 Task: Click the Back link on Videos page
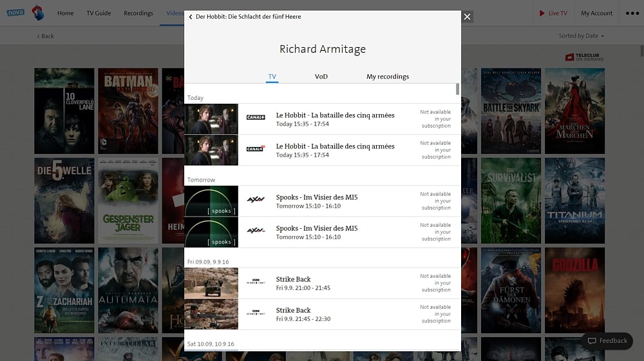[x=45, y=36]
